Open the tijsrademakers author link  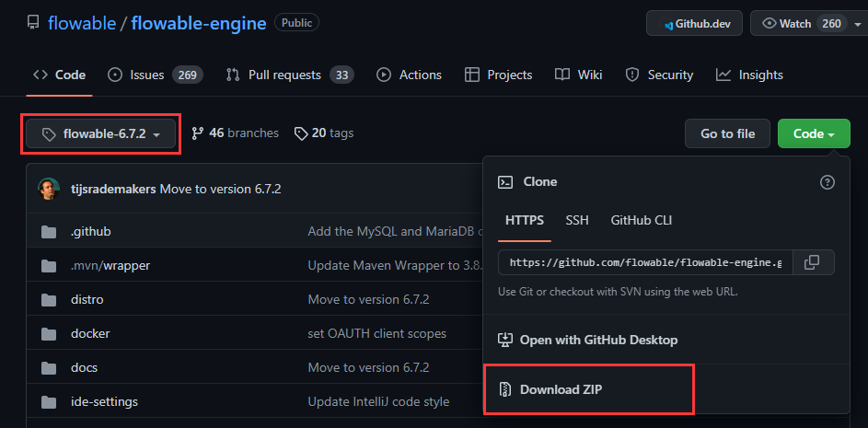(113, 189)
